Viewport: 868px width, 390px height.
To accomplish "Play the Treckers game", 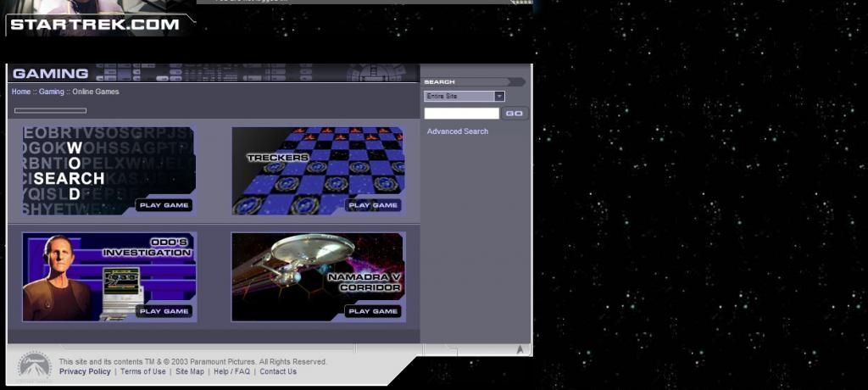I will (x=373, y=205).
